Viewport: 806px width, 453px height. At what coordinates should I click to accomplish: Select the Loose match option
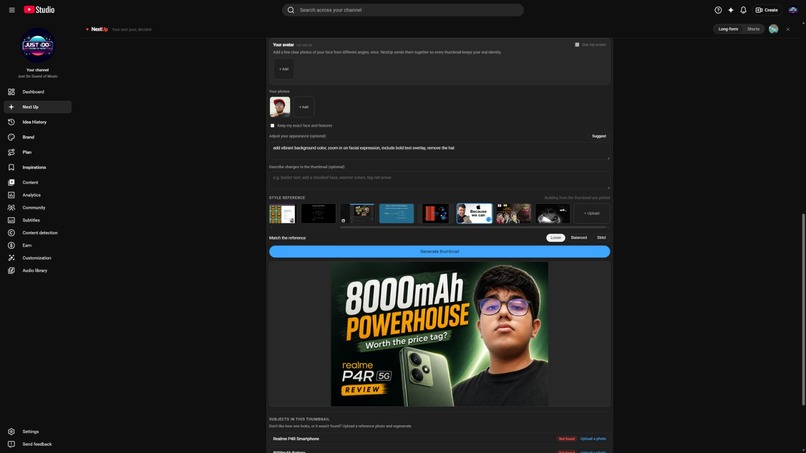[x=556, y=238]
